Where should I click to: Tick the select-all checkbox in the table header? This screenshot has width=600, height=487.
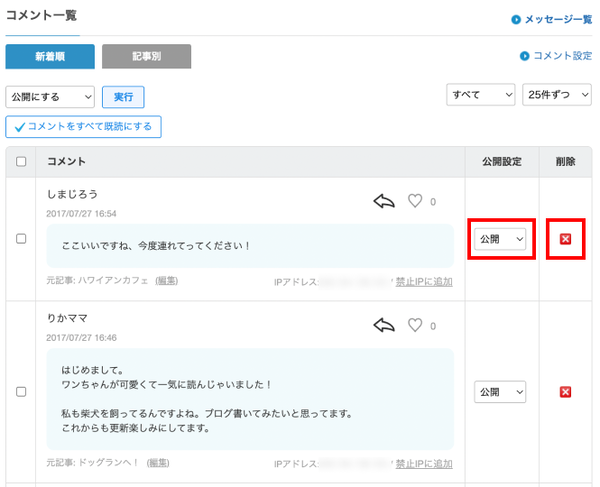point(21,161)
